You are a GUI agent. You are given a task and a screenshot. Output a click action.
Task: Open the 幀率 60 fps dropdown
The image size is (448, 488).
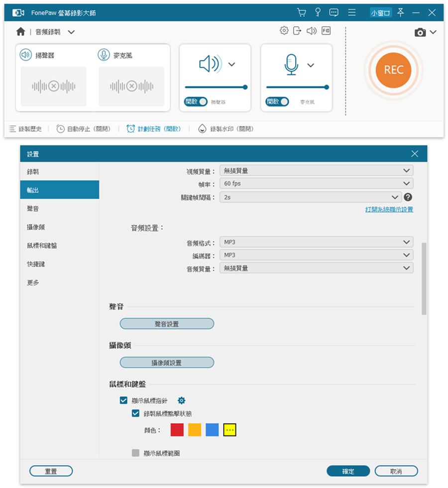317,183
